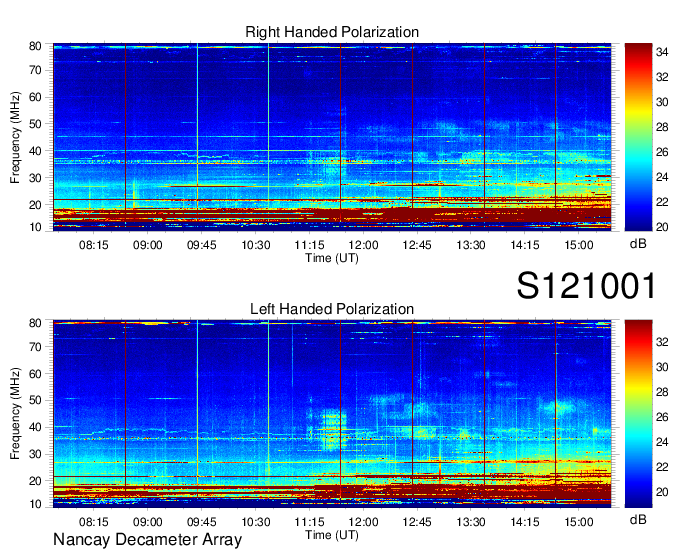This screenshot has width=680, height=552.
Task: Click the 30 MHz tick on Left Handed plot
Action: 35,454
